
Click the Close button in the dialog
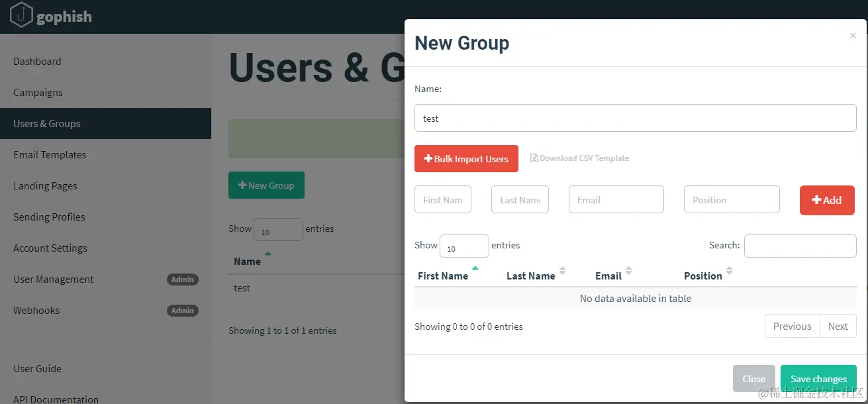point(753,379)
